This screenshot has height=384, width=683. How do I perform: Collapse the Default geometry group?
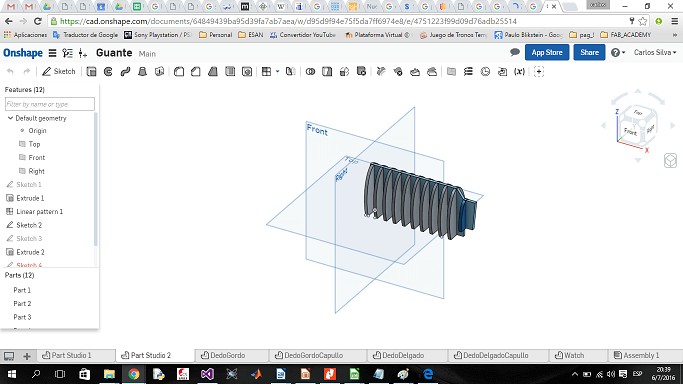click(10, 118)
